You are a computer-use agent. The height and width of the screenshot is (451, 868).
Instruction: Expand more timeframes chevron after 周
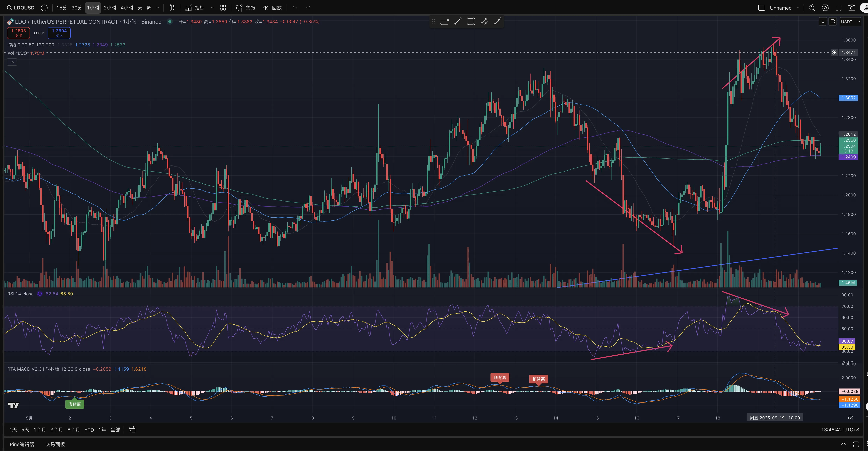click(158, 7)
